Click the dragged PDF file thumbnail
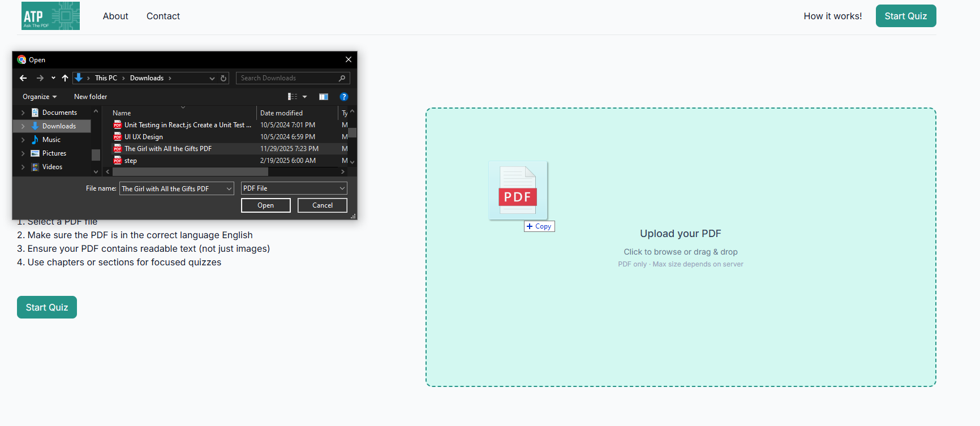 click(x=518, y=190)
